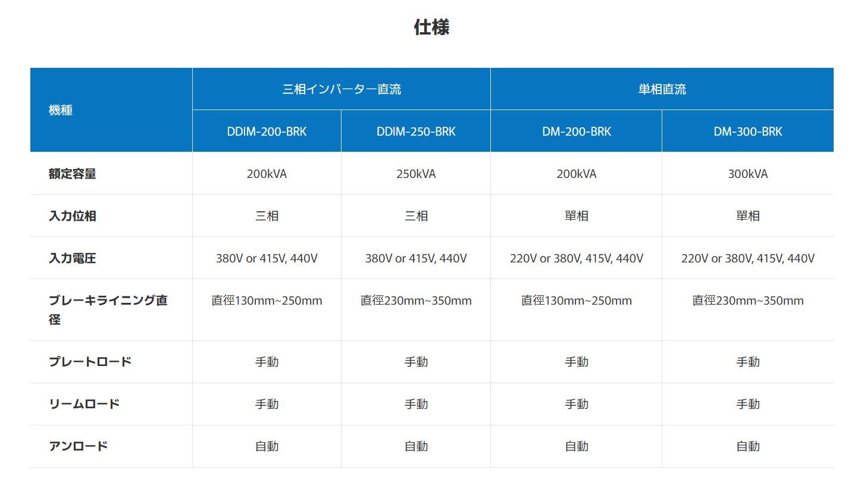The height and width of the screenshot is (504, 864).
Task: Click the 仕様 heading above the table
Action: [x=431, y=27]
